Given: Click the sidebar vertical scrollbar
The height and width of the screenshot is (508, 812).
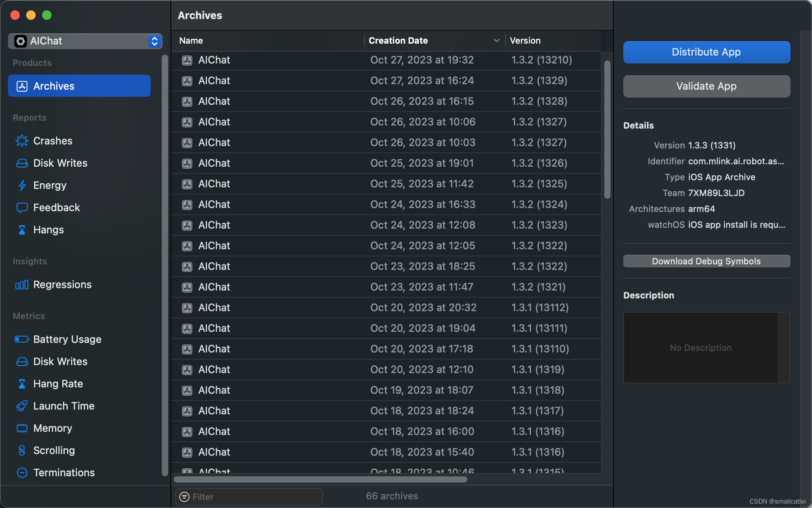Looking at the screenshot, I should tap(165, 265).
